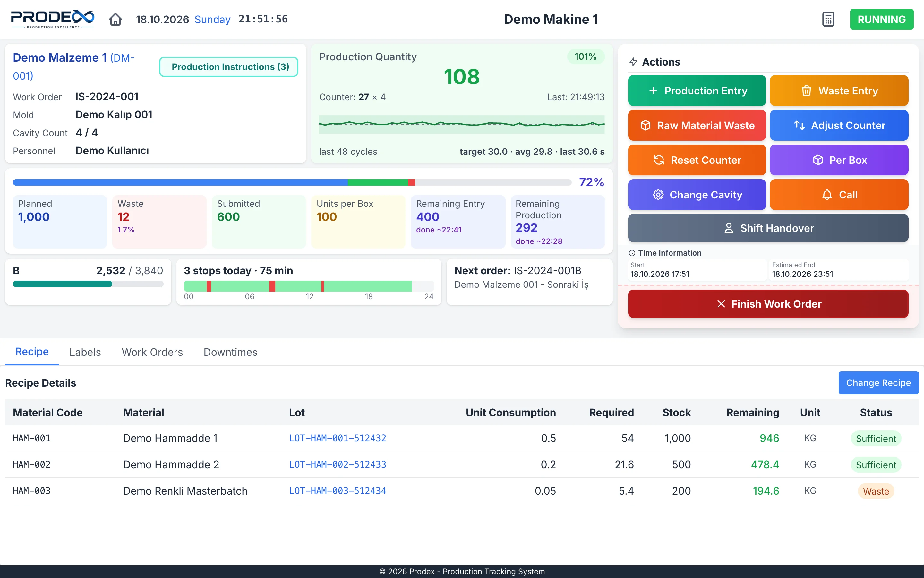
Task: Click the arrows icon on Adjust Counter
Action: click(x=799, y=125)
